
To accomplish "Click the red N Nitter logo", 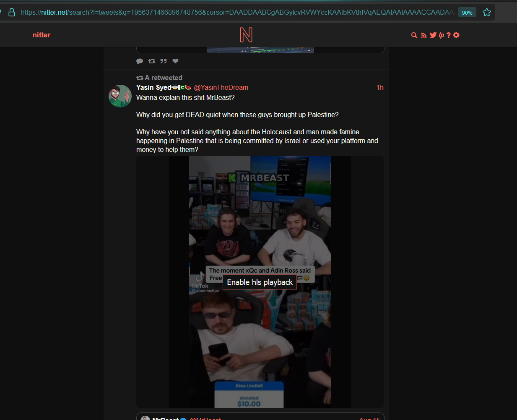I will (246, 35).
